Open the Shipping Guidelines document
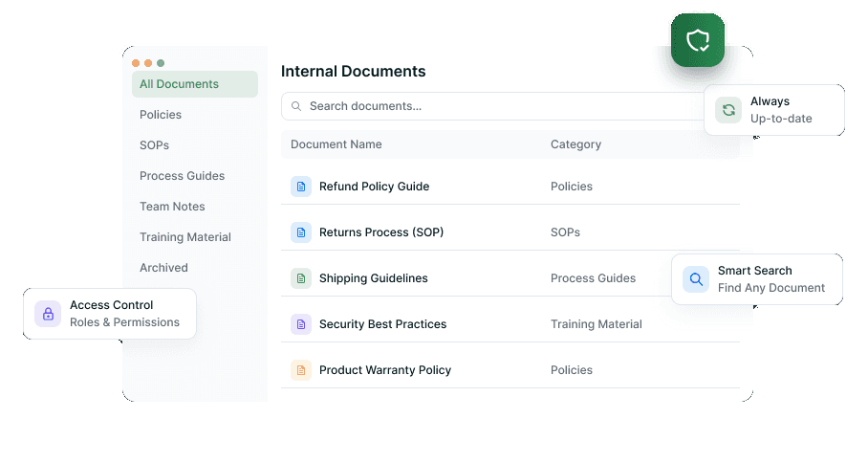The height and width of the screenshot is (463, 868). (374, 278)
